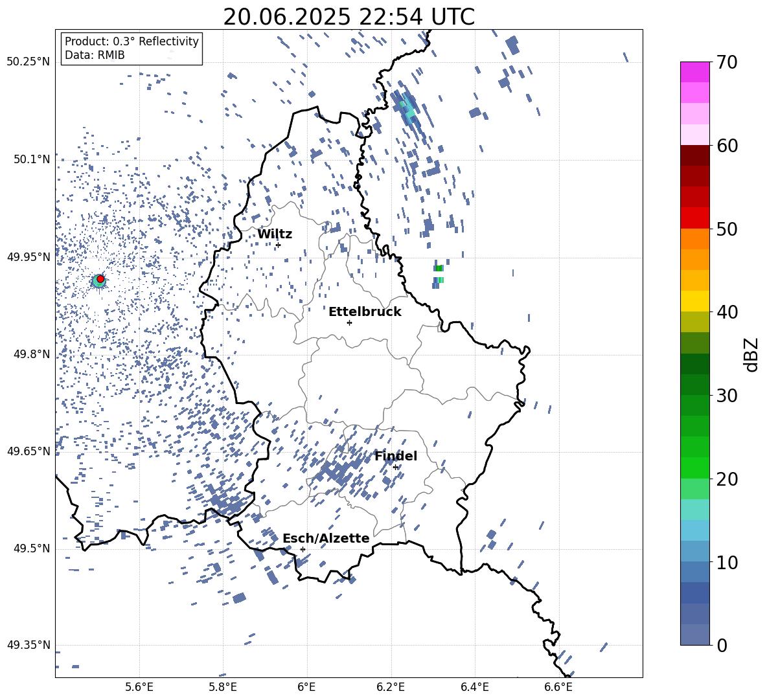Viewport: 767px width, 700px height.
Task: Click the 70 value on colorbar
Action: click(x=727, y=63)
